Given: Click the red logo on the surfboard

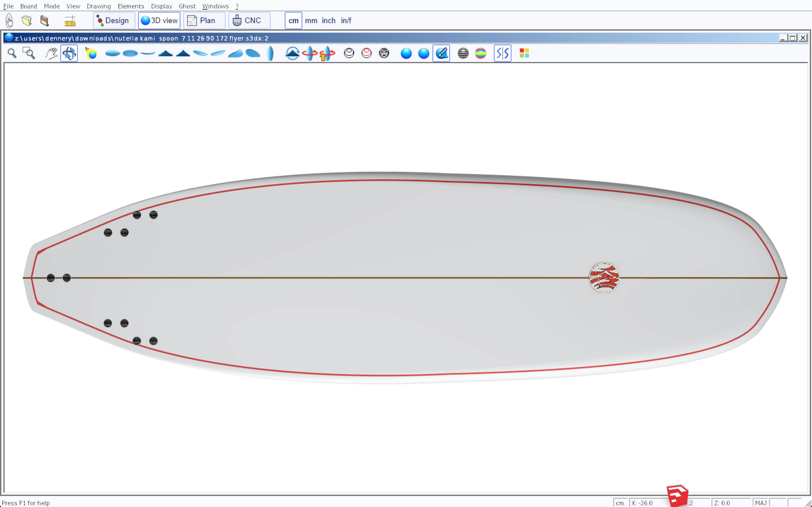Looking at the screenshot, I should 604,278.
